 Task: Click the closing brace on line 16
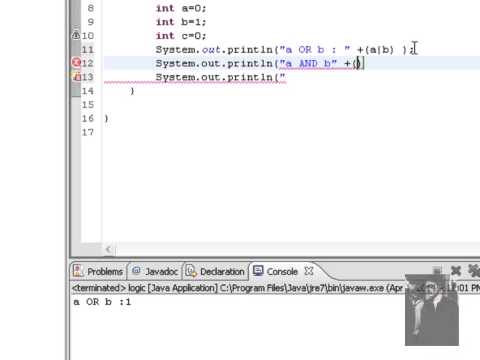(106, 118)
